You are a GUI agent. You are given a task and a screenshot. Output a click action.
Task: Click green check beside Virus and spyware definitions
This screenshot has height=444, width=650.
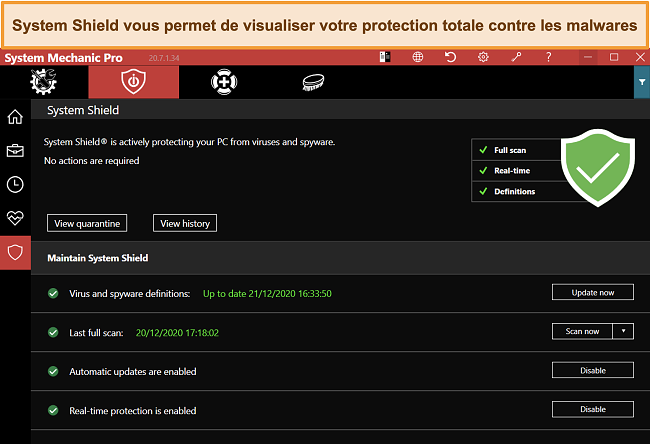53,294
